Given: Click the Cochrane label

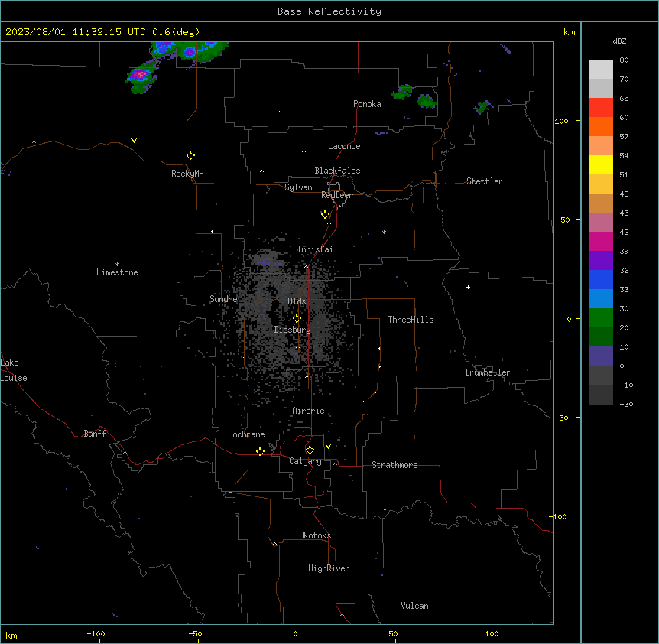Looking at the screenshot, I should click(x=246, y=434).
